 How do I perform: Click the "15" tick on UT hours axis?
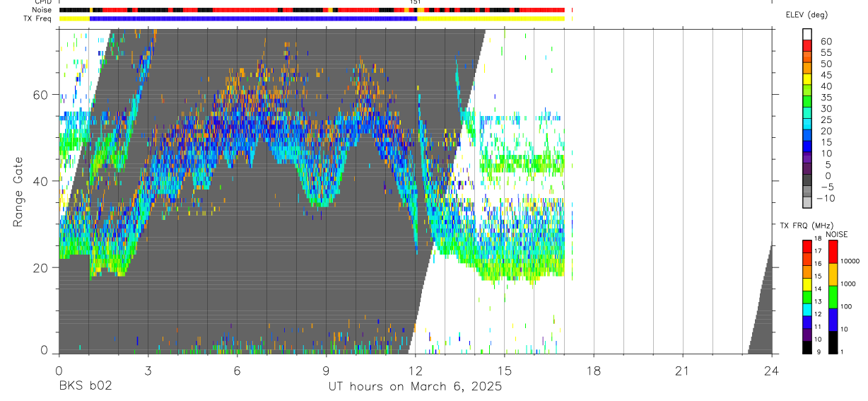[504, 371]
